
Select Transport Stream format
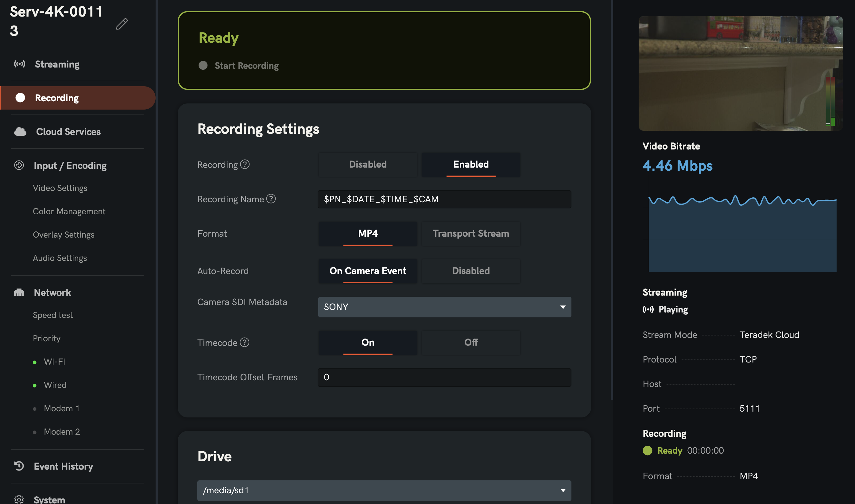pyautogui.click(x=471, y=234)
